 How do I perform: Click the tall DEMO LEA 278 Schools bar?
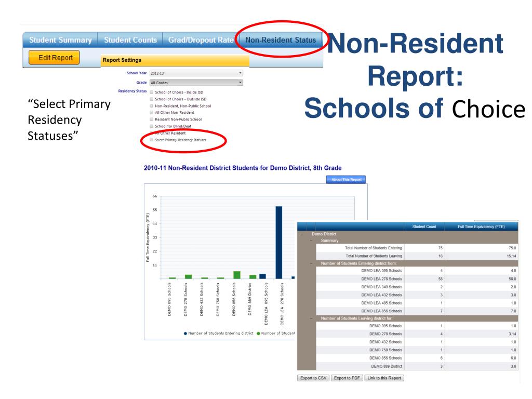[279, 242]
